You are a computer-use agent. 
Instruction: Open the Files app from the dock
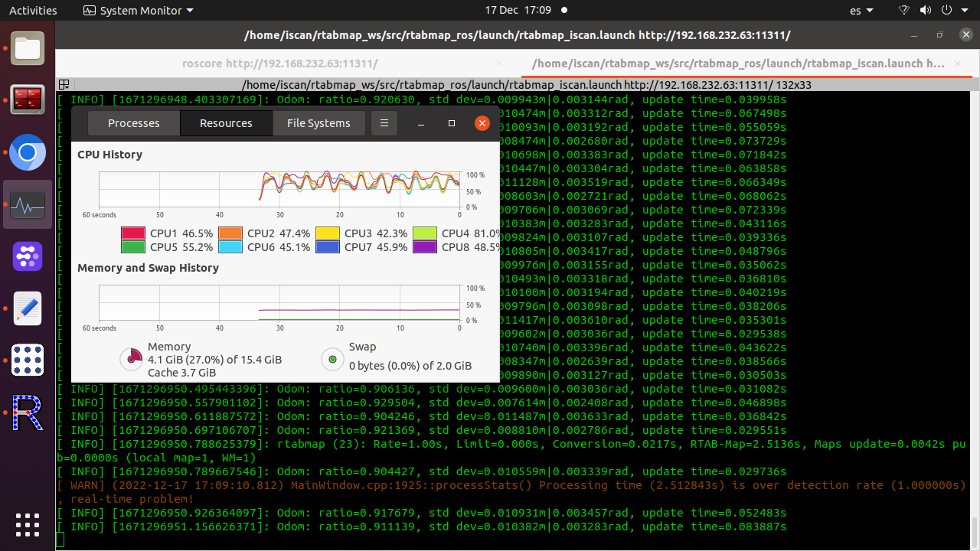pos(28,49)
